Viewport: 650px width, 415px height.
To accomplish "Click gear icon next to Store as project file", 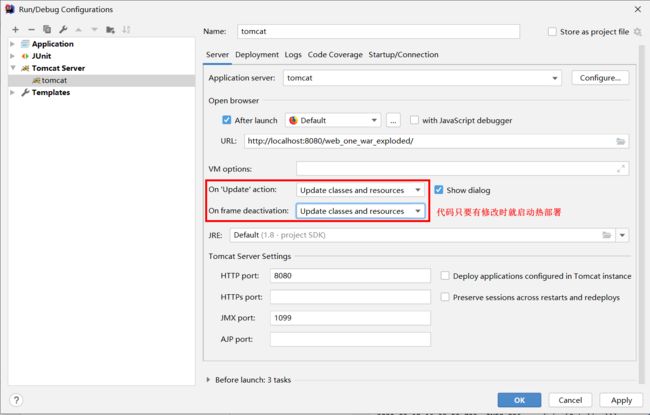I will pyautogui.click(x=638, y=32).
